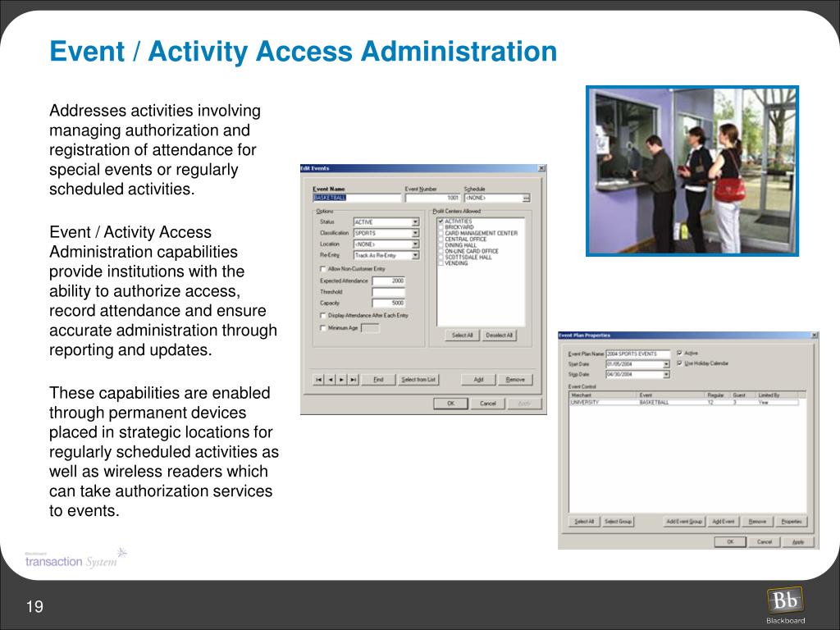Open the Location dropdown
840x630 pixels.
point(415,244)
